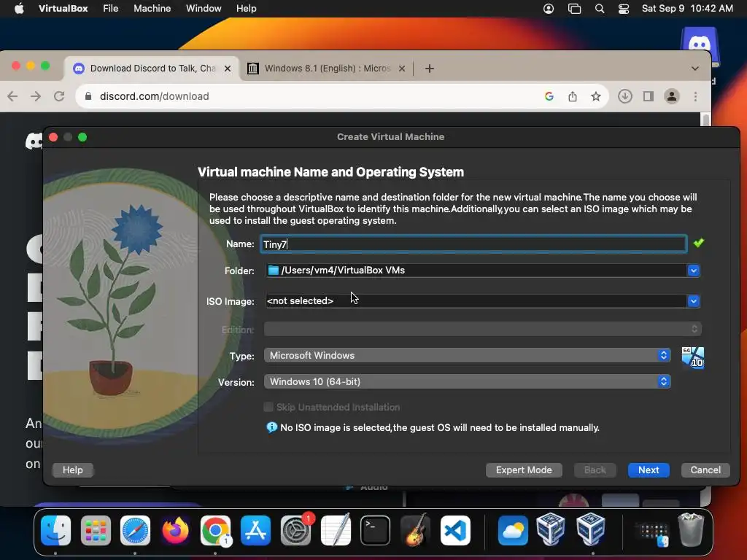Click the green name-valid checkmark
Image resolution: width=747 pixels, height=560 pixels.
click(x=698, y=243)
